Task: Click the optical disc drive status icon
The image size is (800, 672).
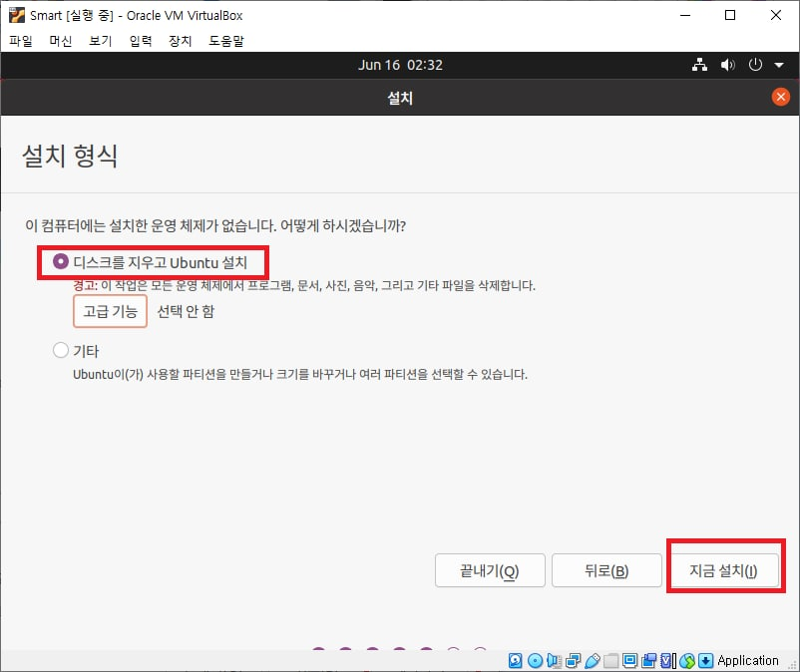Action: (x=535, y=661)
